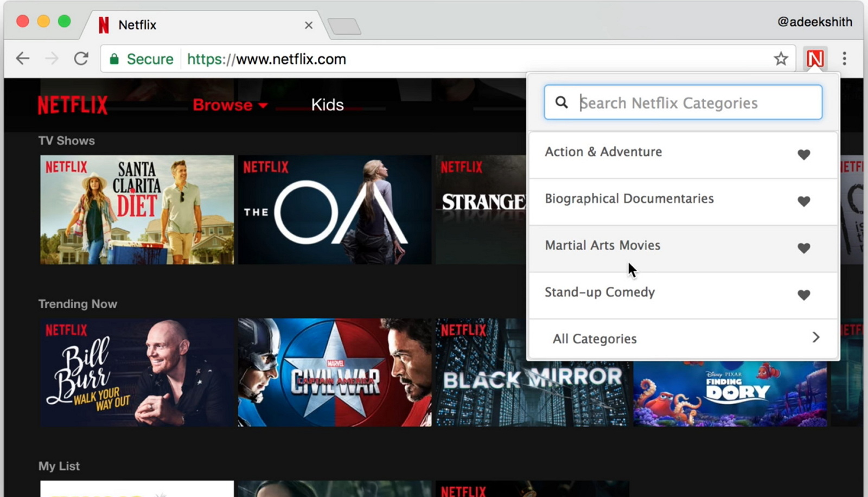This screenshot has width=868, height=497.
Task: Click the My List row heading
Action: [59, 466]
